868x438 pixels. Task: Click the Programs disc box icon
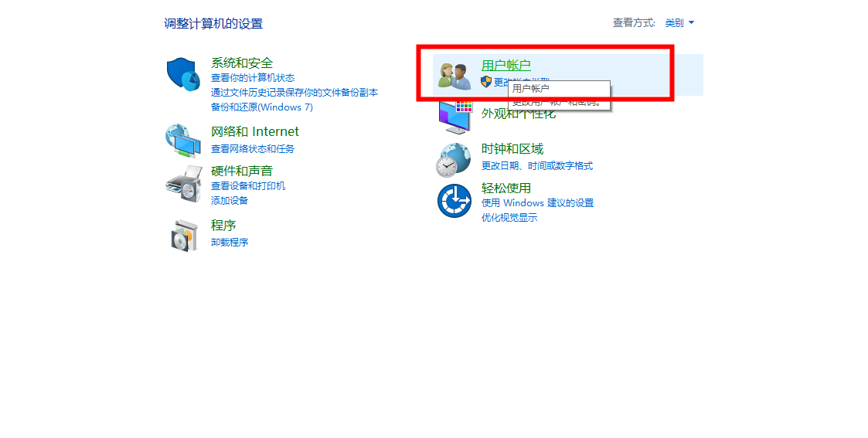(184, 235)
